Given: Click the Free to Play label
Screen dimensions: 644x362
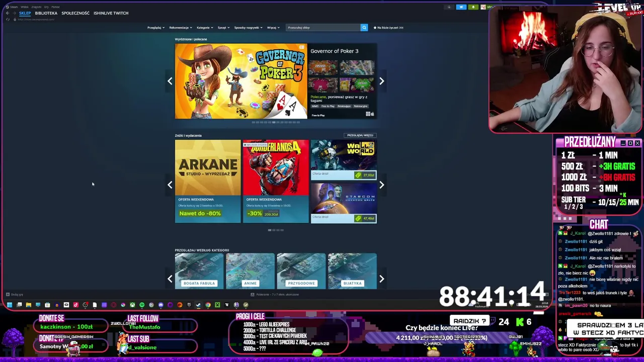Looking at the screenshot, I should click(318, 115).
